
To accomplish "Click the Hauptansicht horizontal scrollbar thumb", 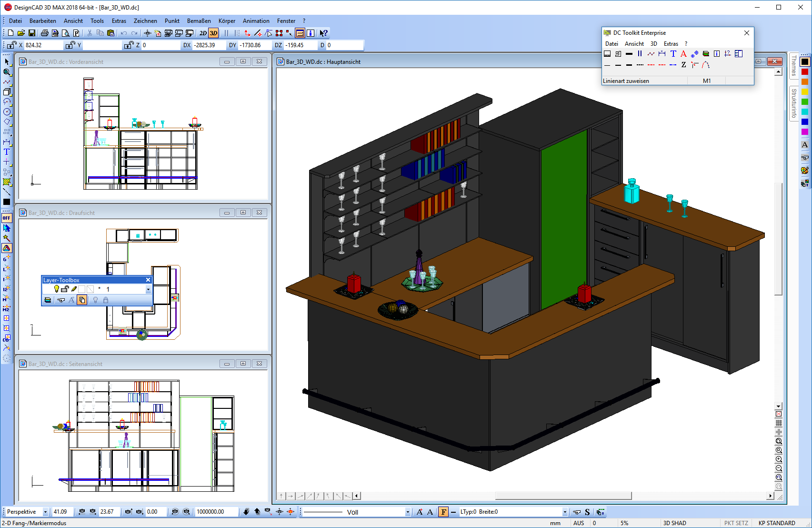I will 563,496.
